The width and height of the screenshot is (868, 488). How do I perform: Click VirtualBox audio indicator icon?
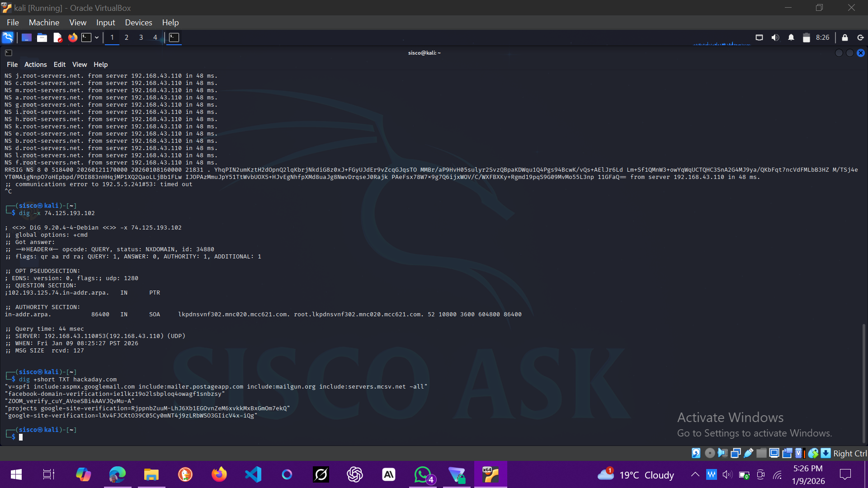[x=722, y=453]
